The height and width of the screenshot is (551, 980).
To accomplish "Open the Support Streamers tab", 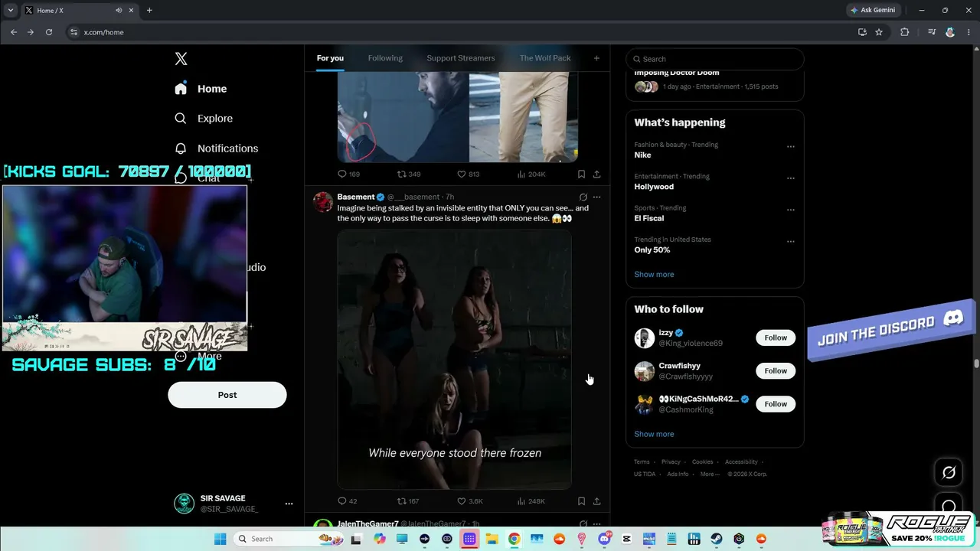I will coord(461,58).
